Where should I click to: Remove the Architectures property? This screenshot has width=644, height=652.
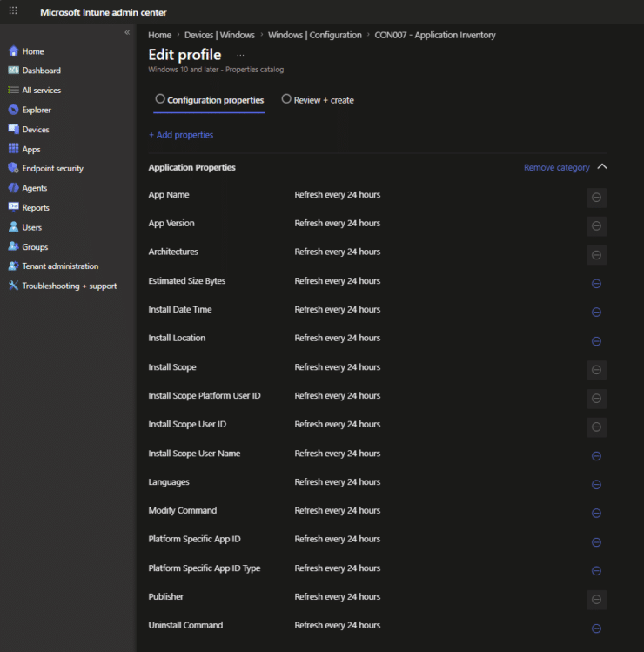[x=597, y=255]
